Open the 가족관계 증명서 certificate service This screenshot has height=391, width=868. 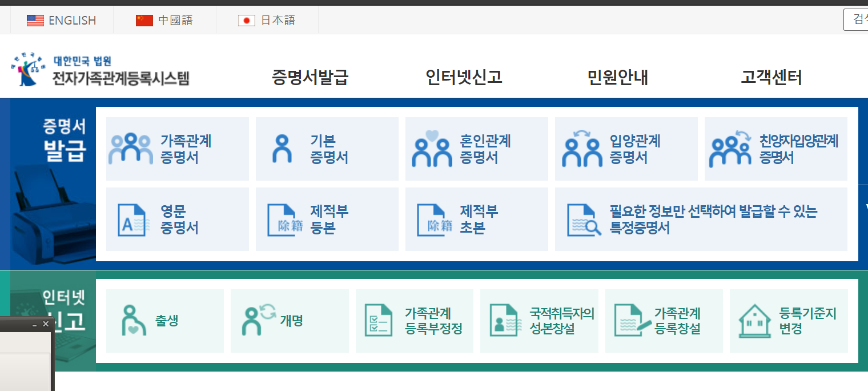coord(177,149)
